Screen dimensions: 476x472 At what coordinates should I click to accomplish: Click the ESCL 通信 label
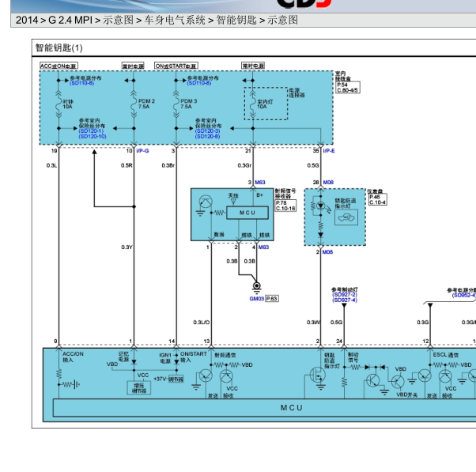tap(446, 355)
